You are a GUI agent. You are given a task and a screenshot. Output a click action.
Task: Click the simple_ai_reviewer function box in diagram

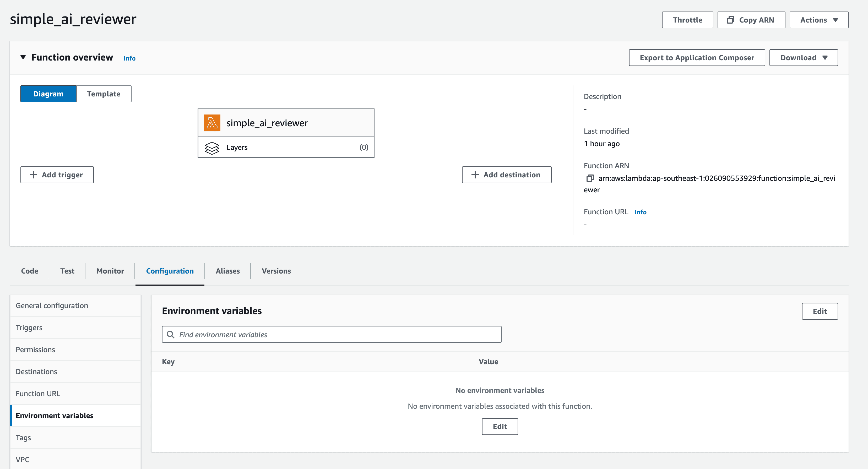coord(286,123)
